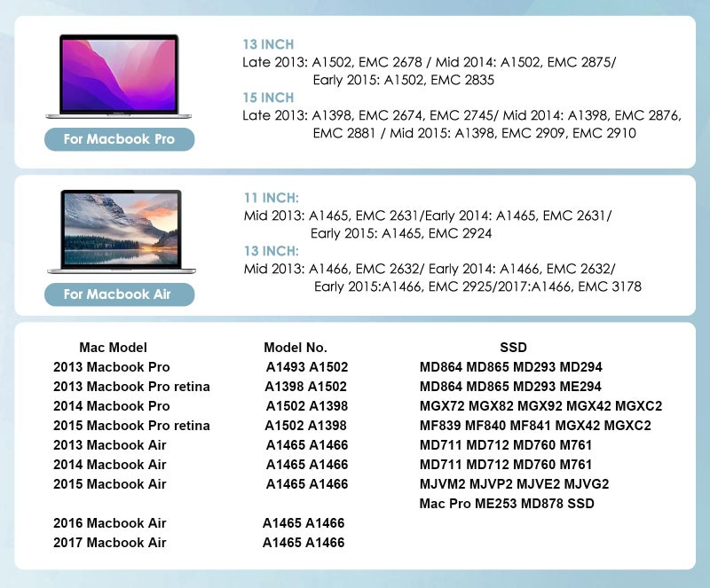This screenshot has height=588, width=710.
Task: Click the For Macbook Pro label
Action: [119, 139]
